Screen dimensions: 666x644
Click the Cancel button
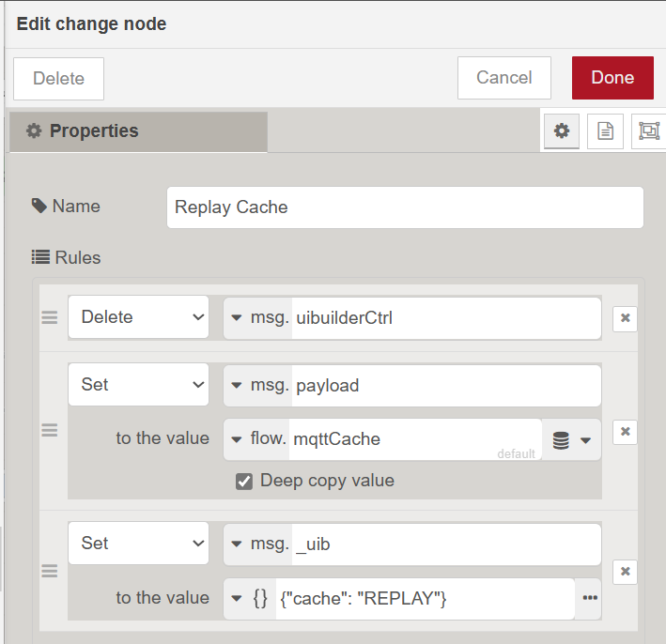click(x=503, y=78)
